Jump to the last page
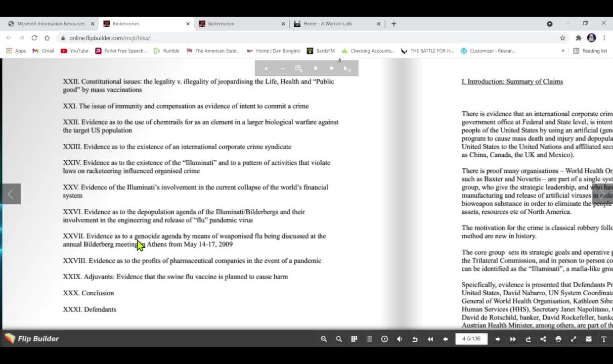The image size is (613, 364). pos(513,339)
